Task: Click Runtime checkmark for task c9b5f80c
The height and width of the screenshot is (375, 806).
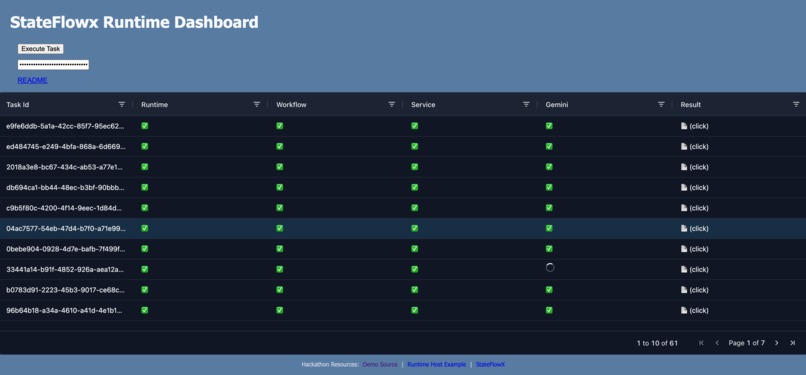Action: 144,208
